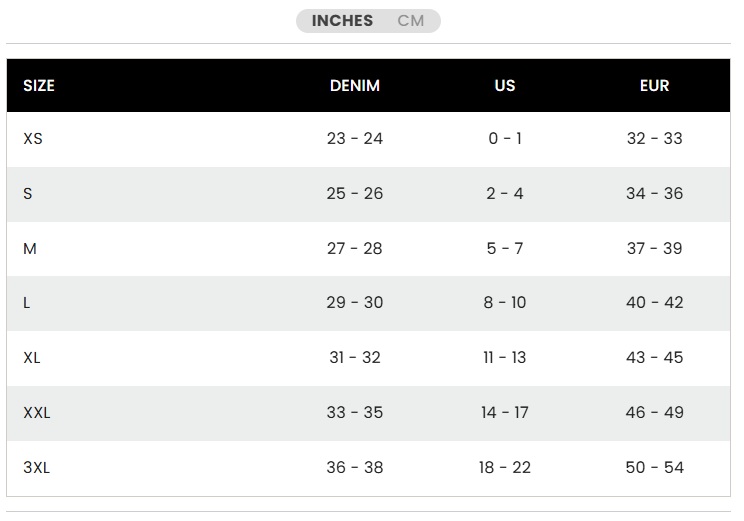Screen dimensions: 744x521
Task: Click the DENIM column header
Action: point(355,86)
